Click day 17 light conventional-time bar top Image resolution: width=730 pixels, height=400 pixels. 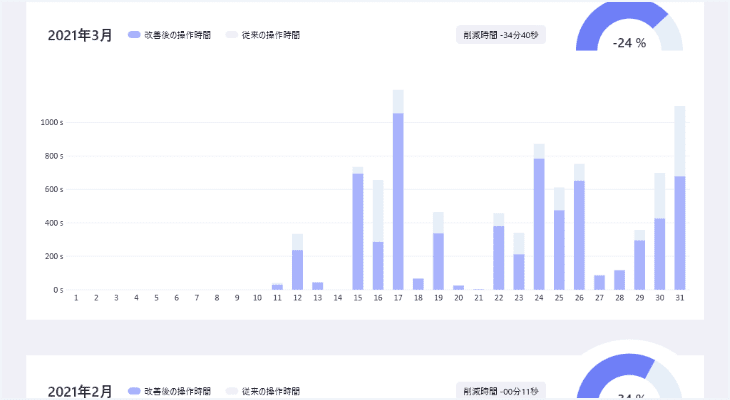pos(398,102)
